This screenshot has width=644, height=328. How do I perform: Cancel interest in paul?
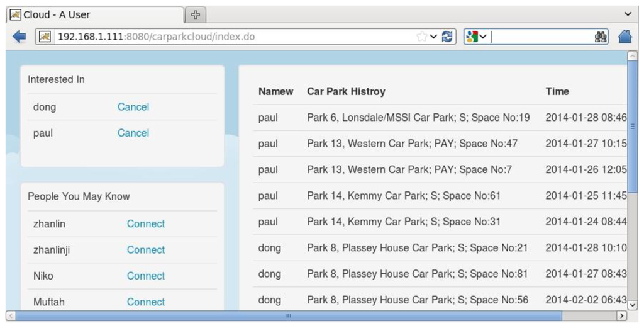[x=133, y=133]
